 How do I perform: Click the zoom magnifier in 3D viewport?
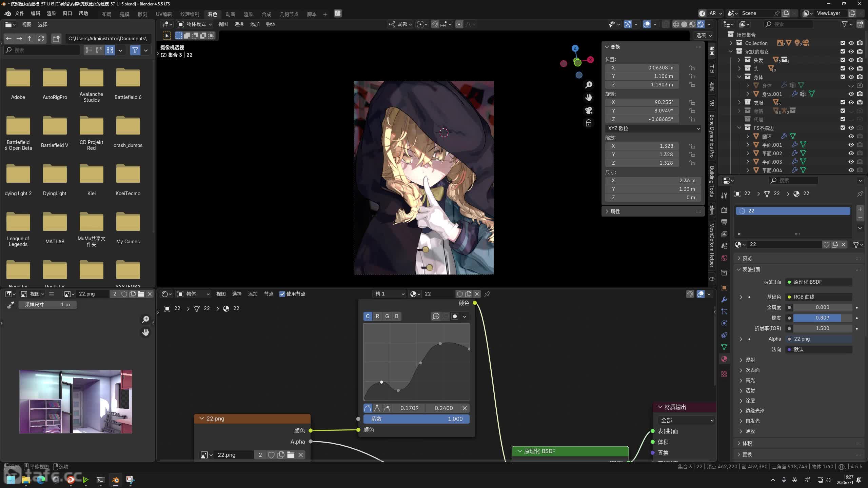(x=589, y=85)
